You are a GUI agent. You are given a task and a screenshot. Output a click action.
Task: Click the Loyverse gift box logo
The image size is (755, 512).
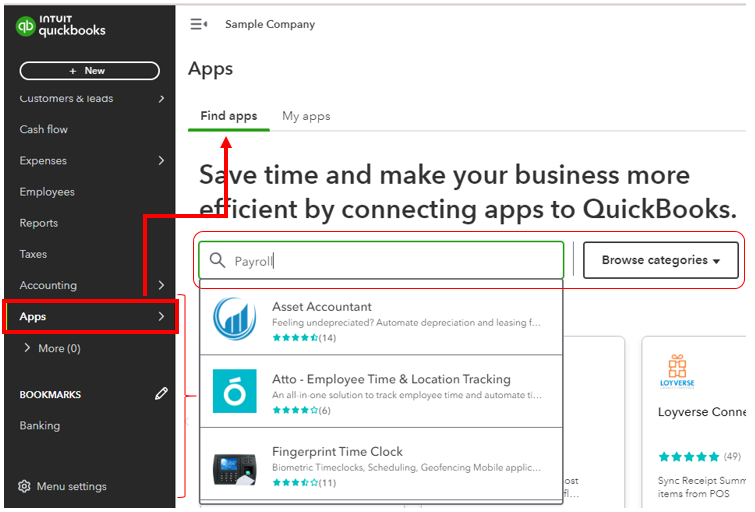click(x=677, y=371)
